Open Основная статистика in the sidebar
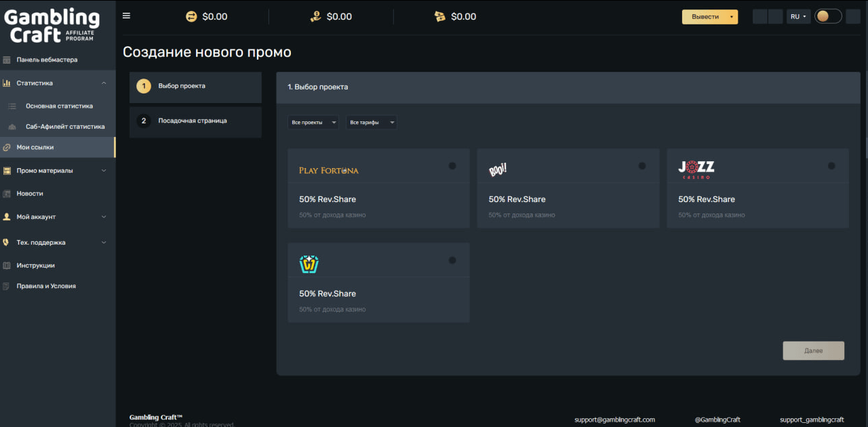 click(59, 106)
